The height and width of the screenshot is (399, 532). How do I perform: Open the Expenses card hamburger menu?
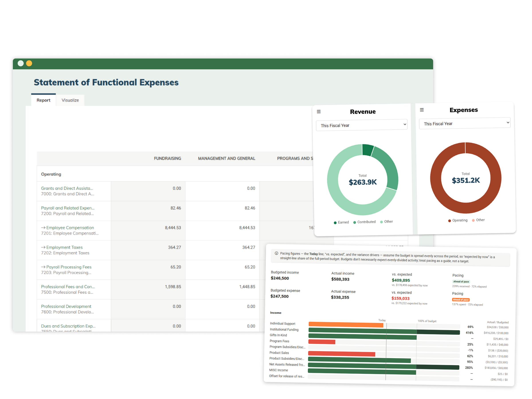point(422,110)
